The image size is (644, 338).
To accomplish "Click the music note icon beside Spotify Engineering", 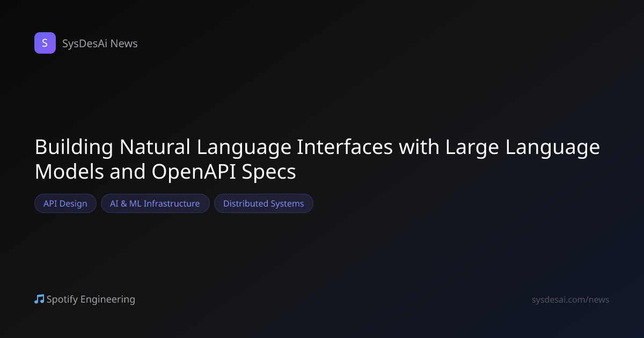I will tap(39, 299).
